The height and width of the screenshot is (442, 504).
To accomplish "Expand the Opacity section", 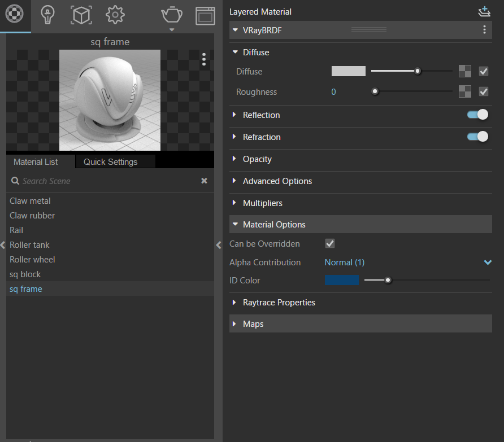I will point(257,159).
